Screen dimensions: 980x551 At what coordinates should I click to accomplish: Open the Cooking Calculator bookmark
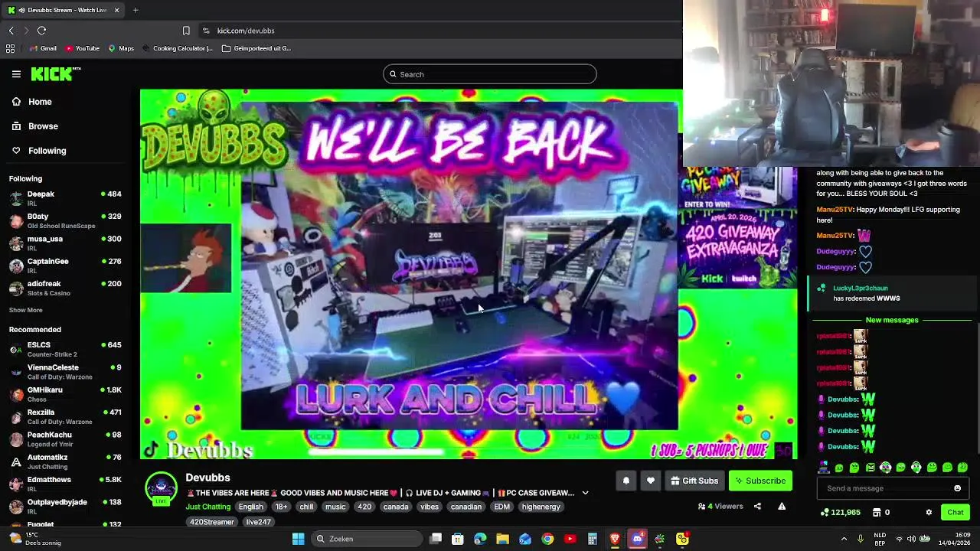177,48
